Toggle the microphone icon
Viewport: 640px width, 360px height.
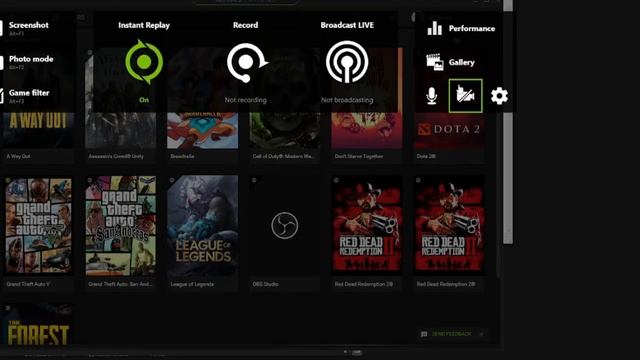[x=431, y=96]
